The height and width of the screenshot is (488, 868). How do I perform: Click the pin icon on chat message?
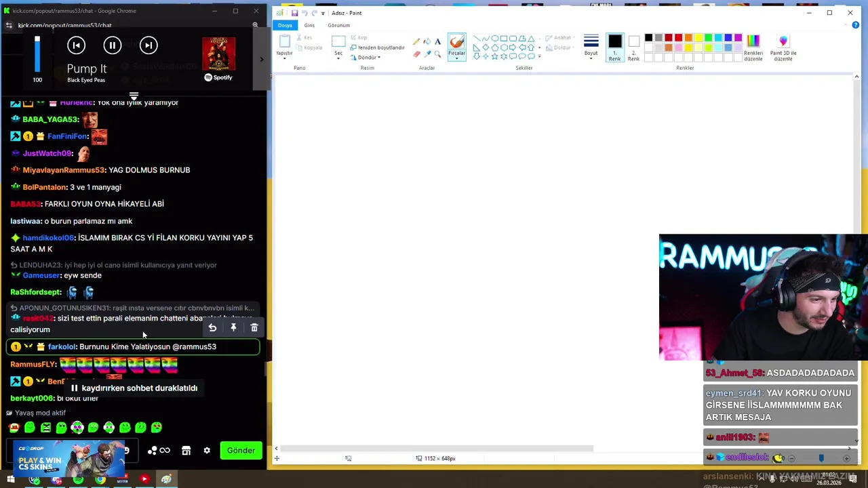233,328
